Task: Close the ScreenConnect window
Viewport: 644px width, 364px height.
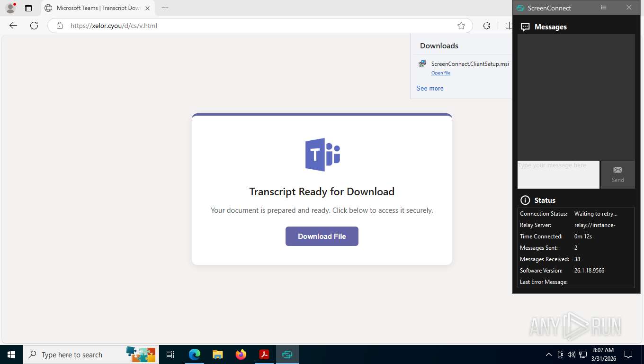Action: click(x=629, y=8)
